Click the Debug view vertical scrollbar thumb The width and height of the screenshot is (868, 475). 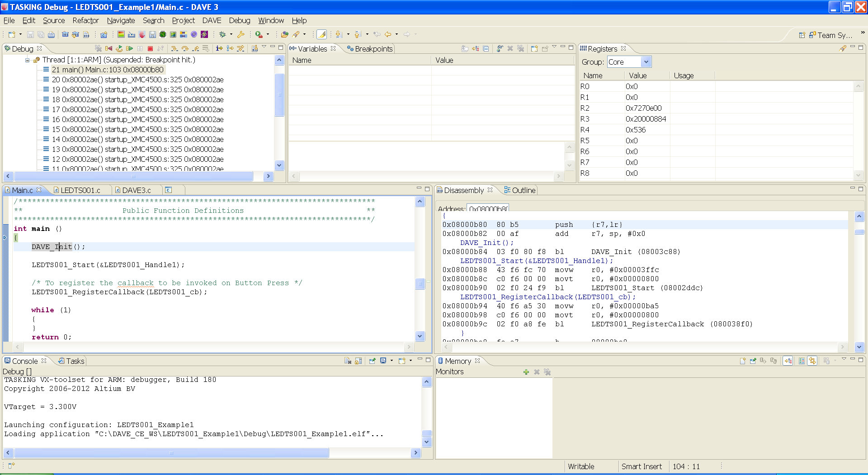tap(279, 95)
